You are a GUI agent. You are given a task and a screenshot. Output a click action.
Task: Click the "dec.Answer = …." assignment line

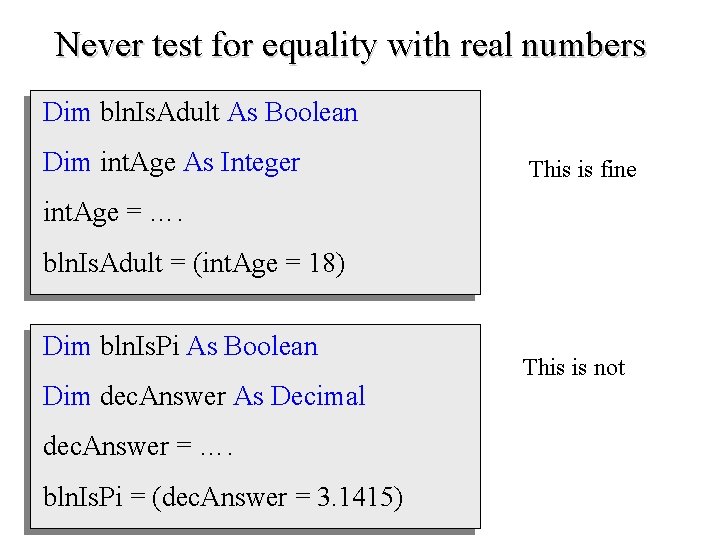[x=138, y=446]
